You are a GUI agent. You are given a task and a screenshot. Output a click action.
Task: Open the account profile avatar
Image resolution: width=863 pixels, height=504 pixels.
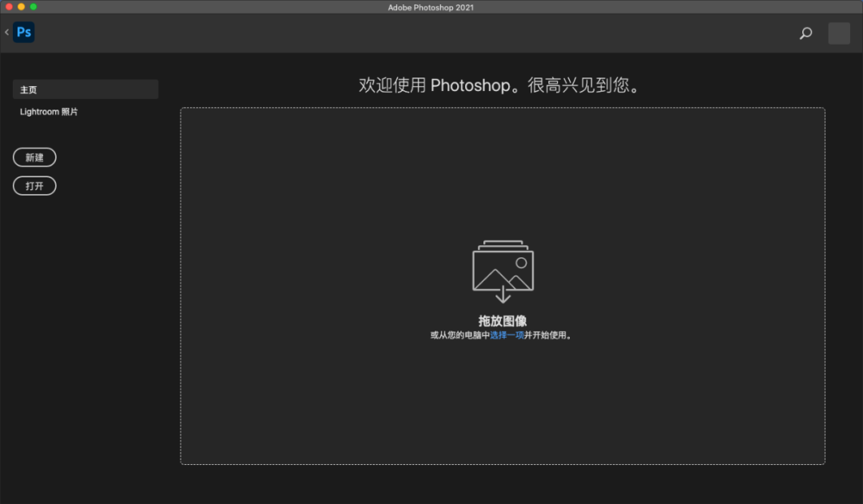point(839,34)
